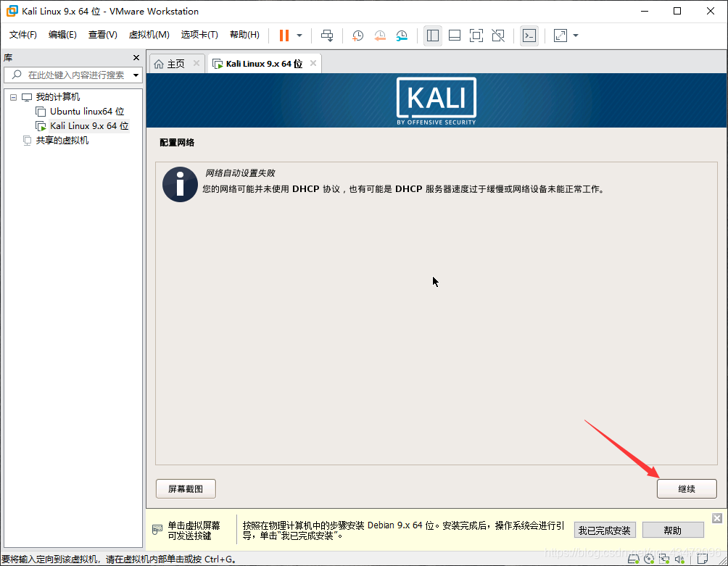Send Ctrl+Alt+Del to the guest

(327, 35)
